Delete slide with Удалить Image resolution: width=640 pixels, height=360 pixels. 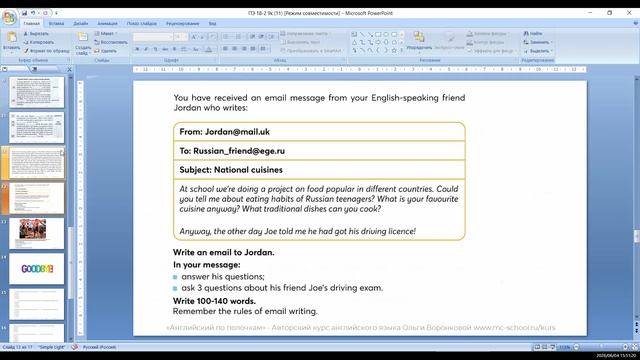[x=105, y=51]
